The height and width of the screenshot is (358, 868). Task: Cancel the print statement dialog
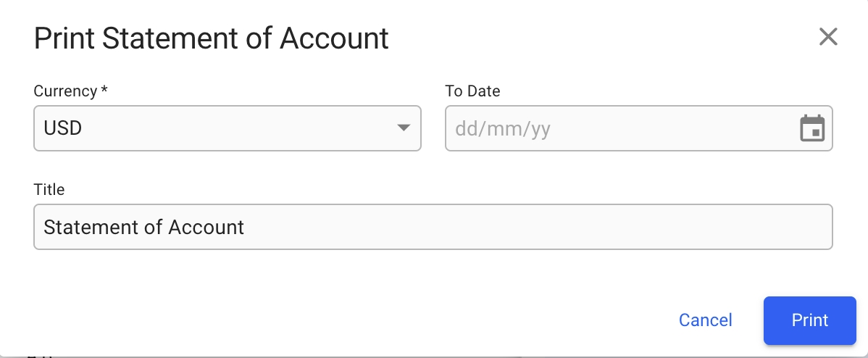tap(705, 320)
